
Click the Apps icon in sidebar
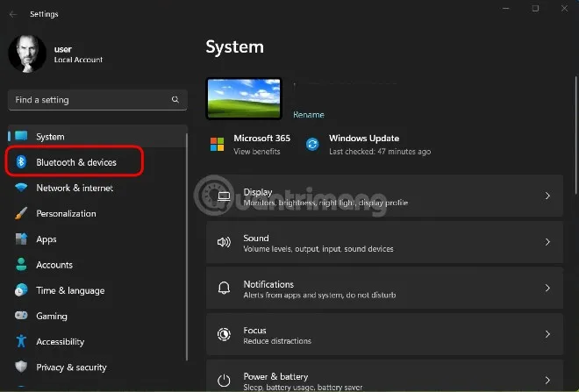pos(20,239)
